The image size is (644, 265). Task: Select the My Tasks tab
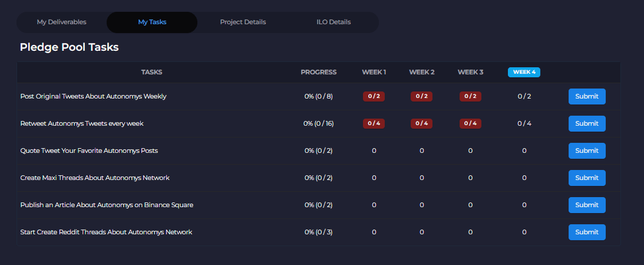(152, 22)
